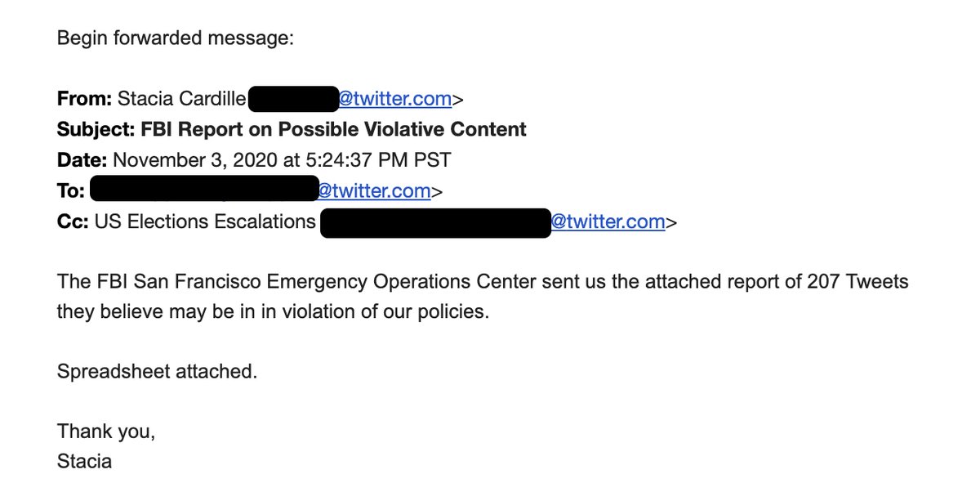Click the redacted block after US Elections Escalations

(x=435, y=222)
